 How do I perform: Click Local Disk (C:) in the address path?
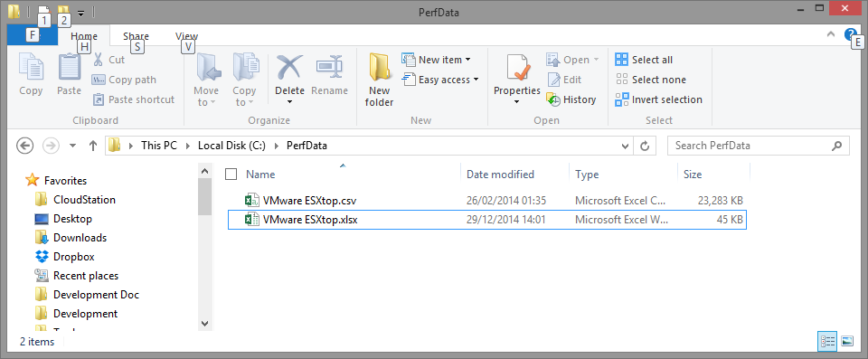pyautogui.click(x=232, y=146)
